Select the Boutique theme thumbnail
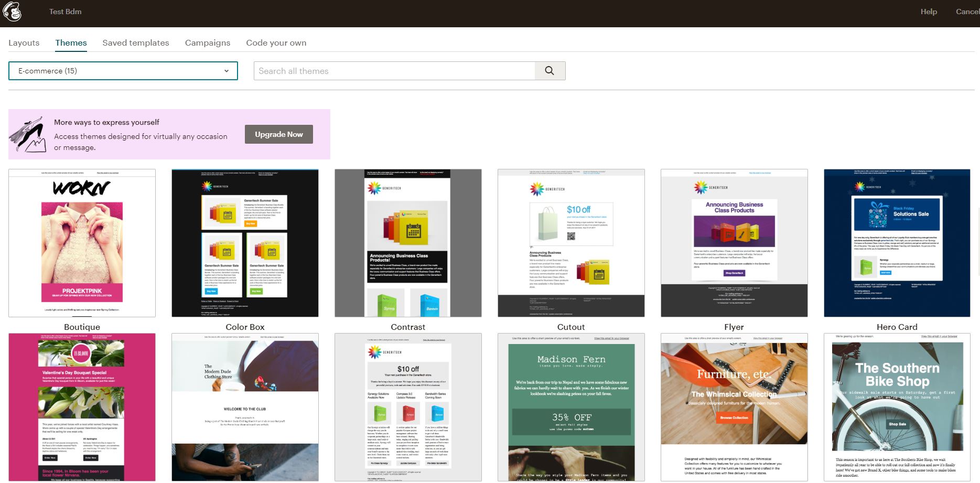Image resolution: width=980 pixels, height=483 pixels. (x=82, y=243)
